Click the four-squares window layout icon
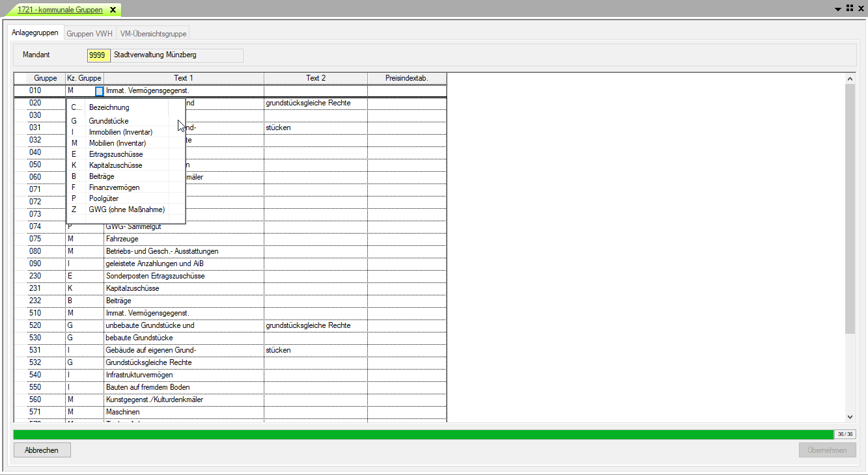 point(849,8)
